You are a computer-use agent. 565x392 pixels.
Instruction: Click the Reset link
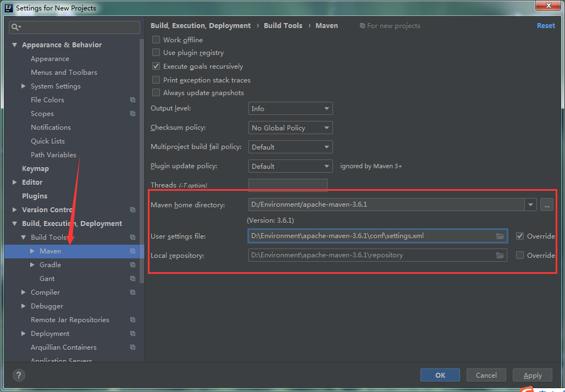click(x=546, y=26)
